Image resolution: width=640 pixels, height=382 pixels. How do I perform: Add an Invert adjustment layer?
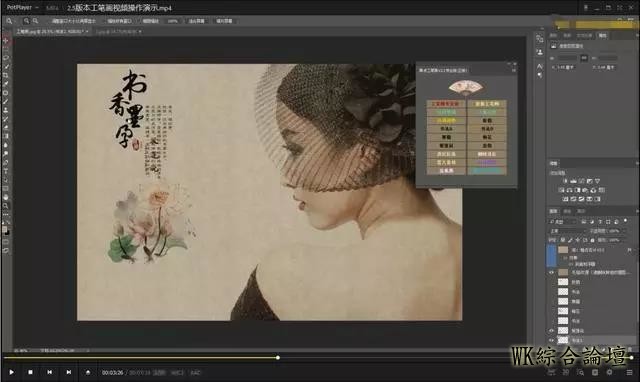pyautogui.click(x=565, y=199)
